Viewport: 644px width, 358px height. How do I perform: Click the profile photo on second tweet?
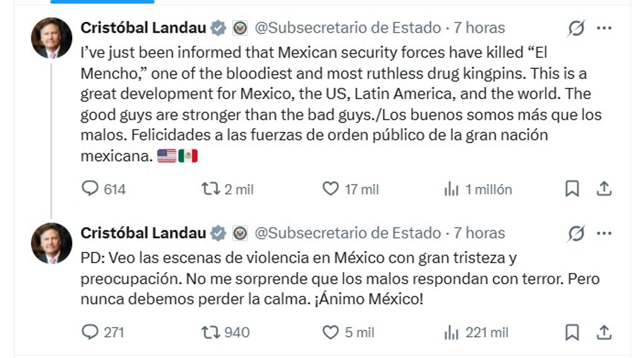51,243
